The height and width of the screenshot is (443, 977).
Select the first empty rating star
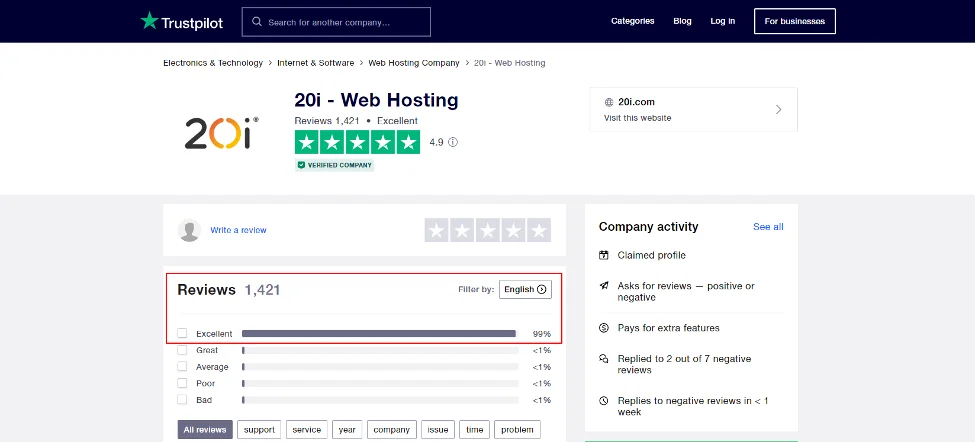(x=437, y=231)
